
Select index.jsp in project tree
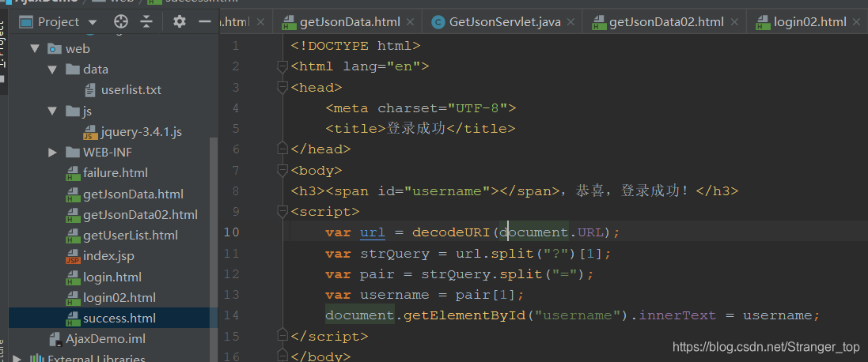click(x=108, y=256)
